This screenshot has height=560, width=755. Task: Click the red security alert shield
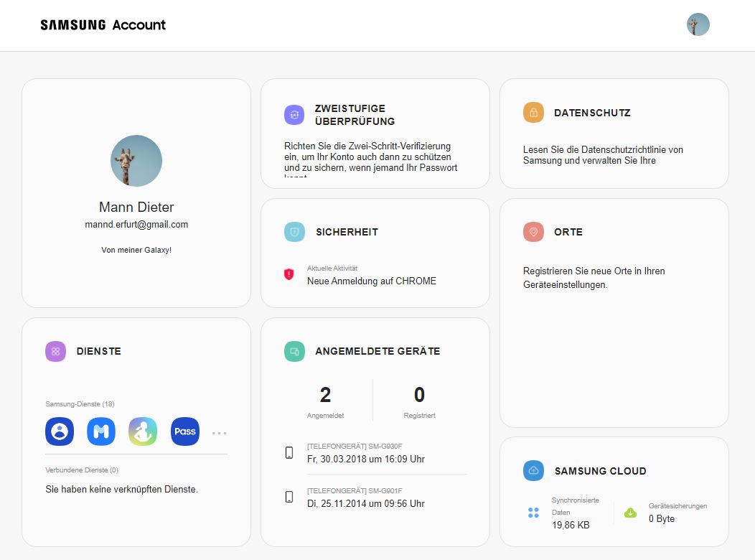coord(289,274)
